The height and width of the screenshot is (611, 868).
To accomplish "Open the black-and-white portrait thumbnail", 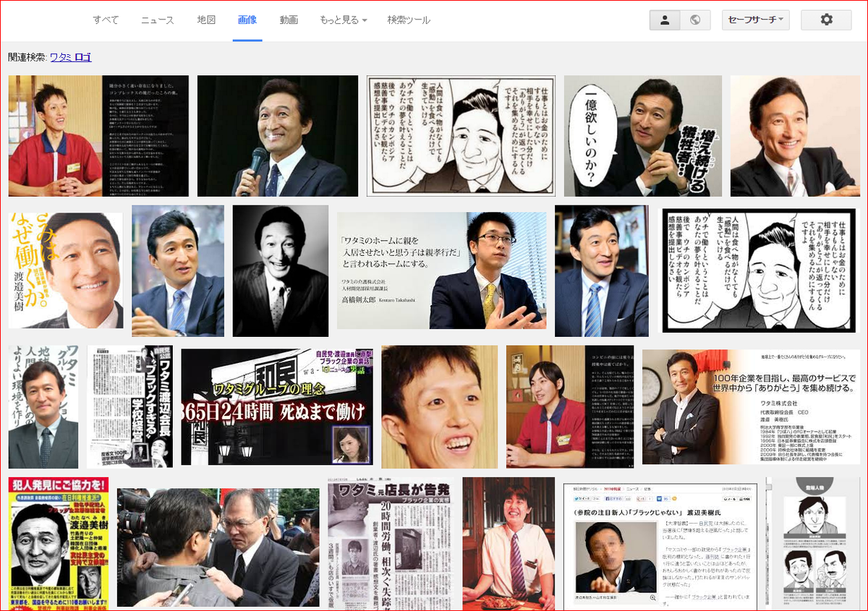I will click(x=281, y=271).
